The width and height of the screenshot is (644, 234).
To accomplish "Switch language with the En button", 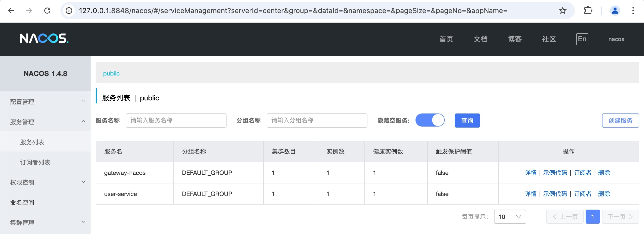I will pyautogui.click(x=582, y=39).
